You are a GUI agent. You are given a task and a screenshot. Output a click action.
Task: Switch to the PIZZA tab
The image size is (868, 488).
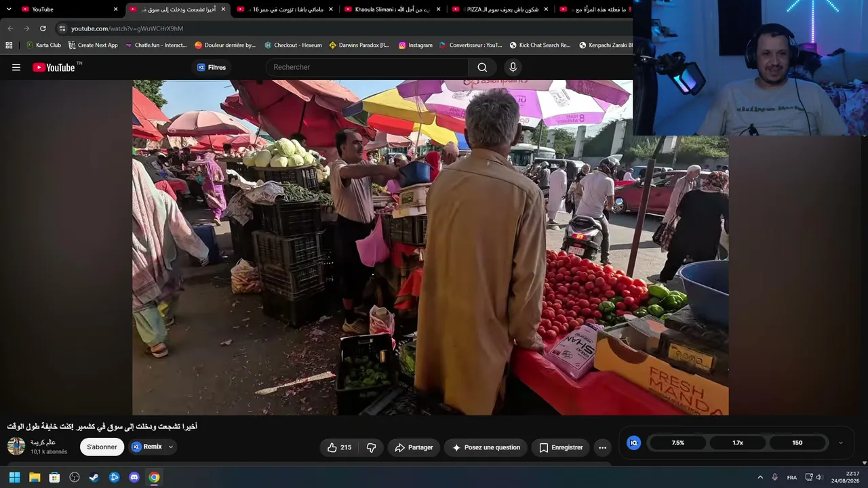500,9
